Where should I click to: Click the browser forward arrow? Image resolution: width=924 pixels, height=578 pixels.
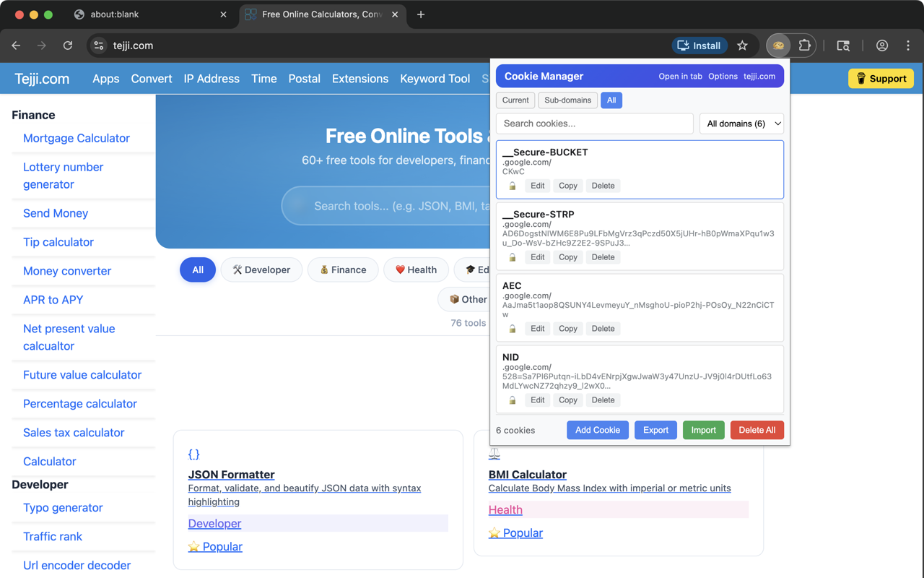point(42,46)
